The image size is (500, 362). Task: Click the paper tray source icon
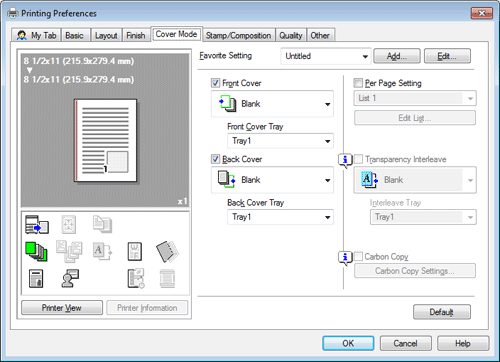37,225
